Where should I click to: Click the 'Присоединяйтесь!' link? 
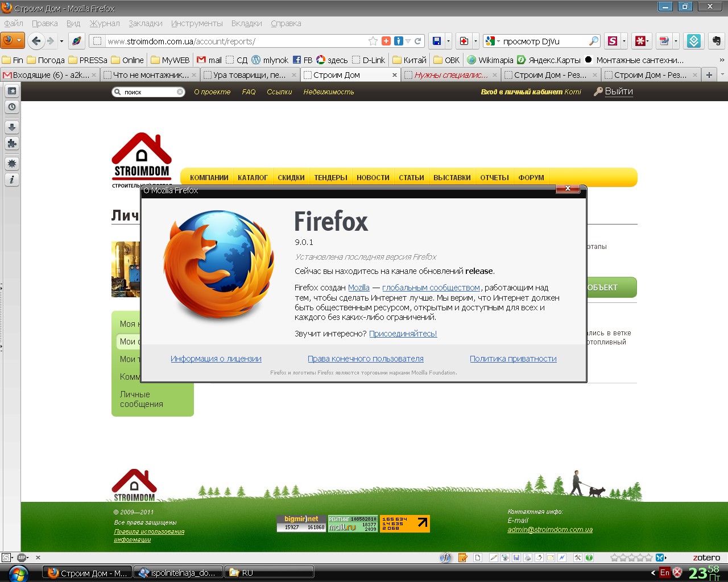pos(403,334)
